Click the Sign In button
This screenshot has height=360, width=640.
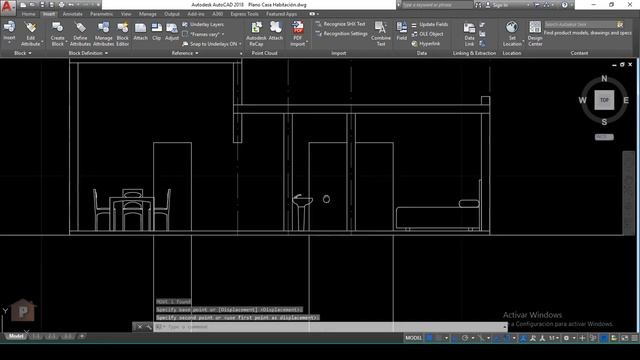[497, 5]
